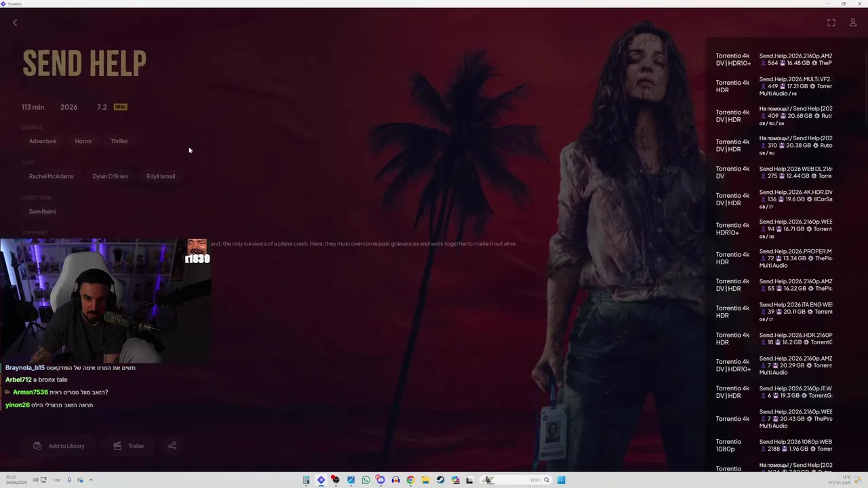Open cast member Edyll Ismail
Viewport: 868px width, 488px height.
[161, 176]
